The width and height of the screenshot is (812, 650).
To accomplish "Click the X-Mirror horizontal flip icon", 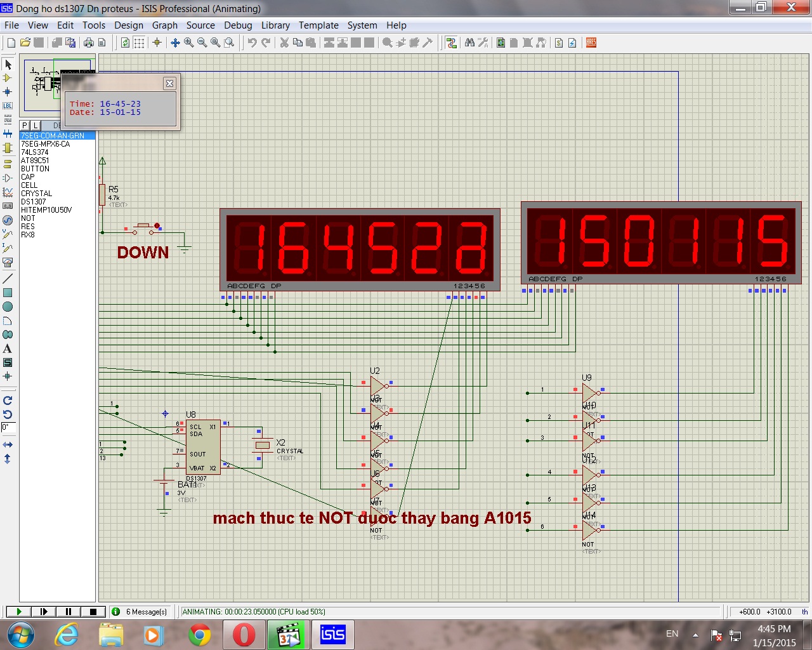I will pyautogui.click(x=8, y=444).
